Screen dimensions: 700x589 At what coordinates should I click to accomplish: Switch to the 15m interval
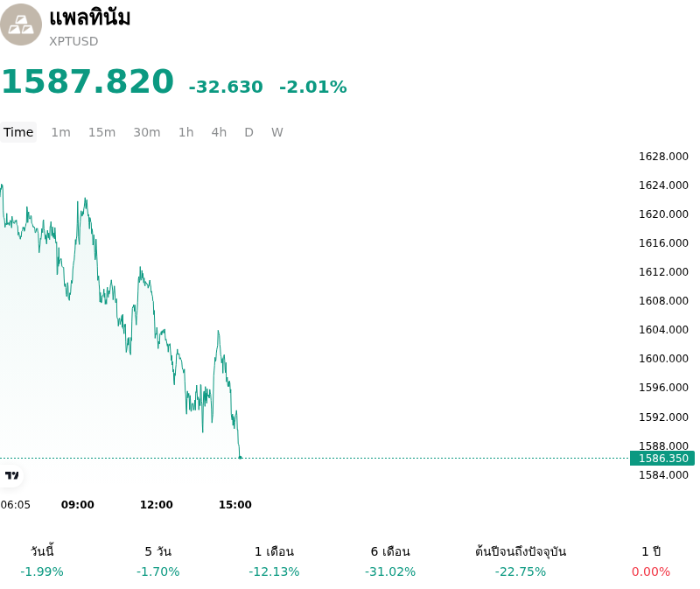click(x=101, y=132)
